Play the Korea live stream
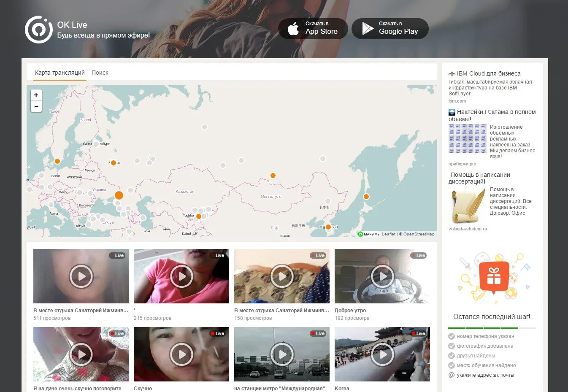The height and width of the screenshot is (392, 568). [382, 354]
